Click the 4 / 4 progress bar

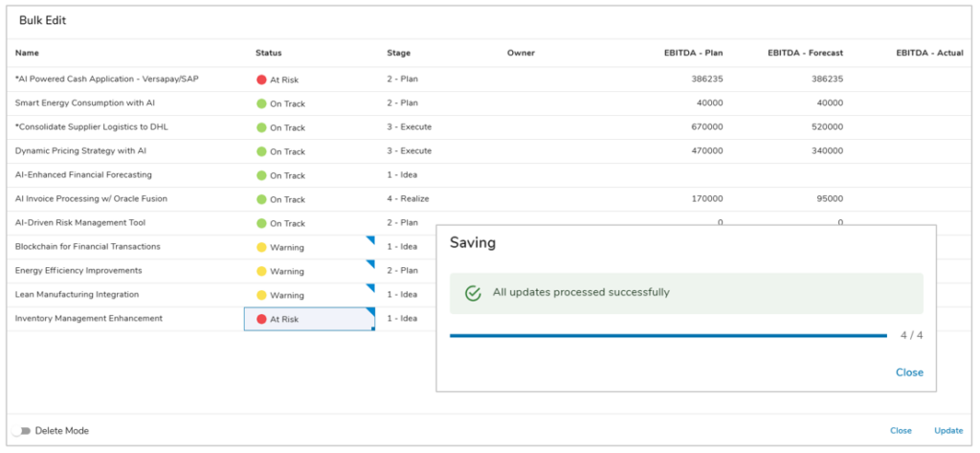pyautogui.click(x=668, y=336)
